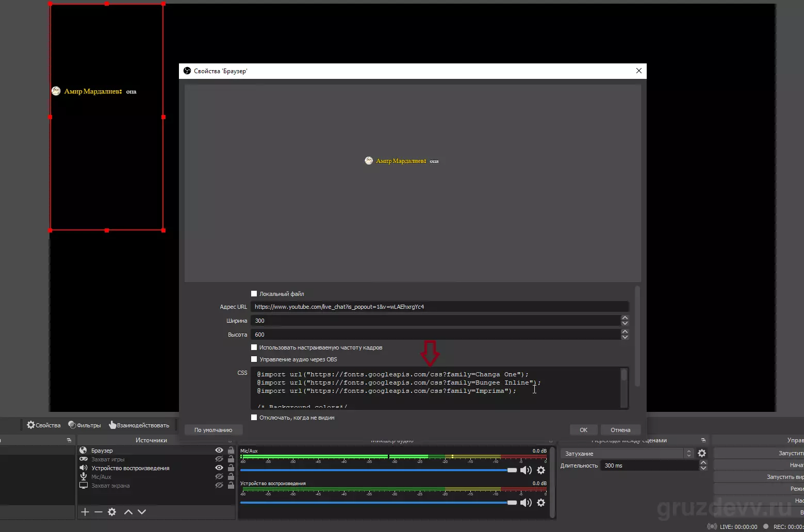Click Отмена to cancel the dialog

[x=620, y=430]
